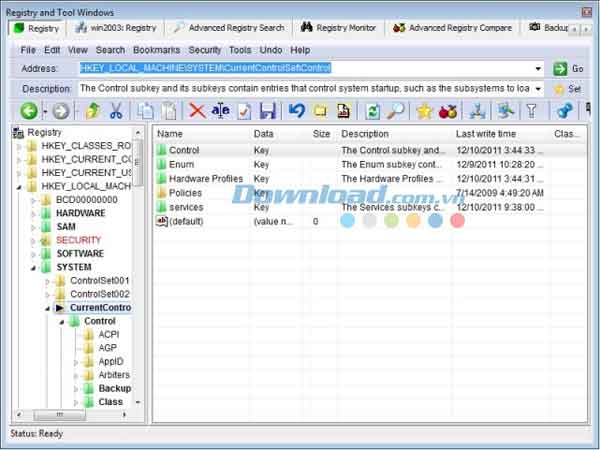Select the services key row in list
The image size is (600, 450).
[x=370, y=207]
